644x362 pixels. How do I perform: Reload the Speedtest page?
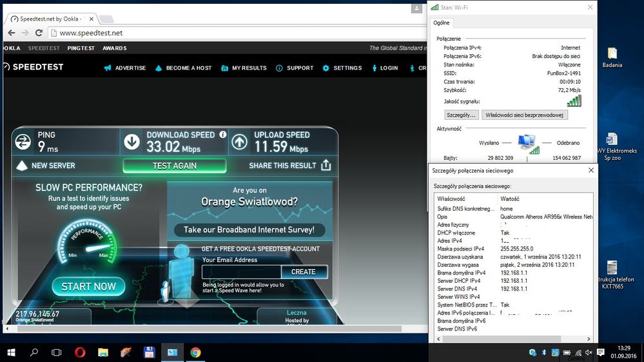tap(39, 33)
